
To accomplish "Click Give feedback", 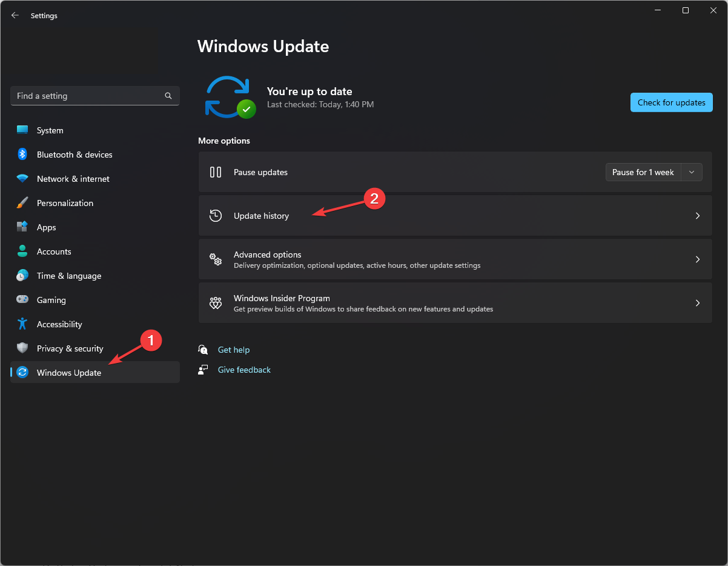I will [x=244, y=370].
